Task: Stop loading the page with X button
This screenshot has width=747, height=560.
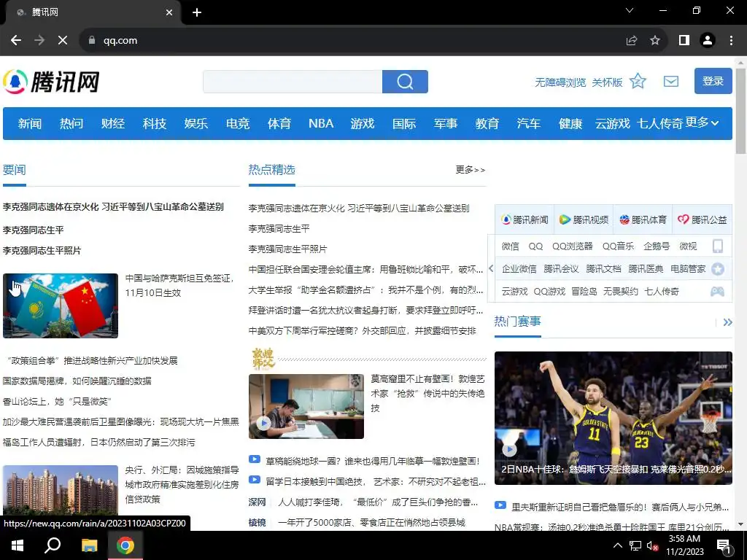Action: [x=63, y=41]
